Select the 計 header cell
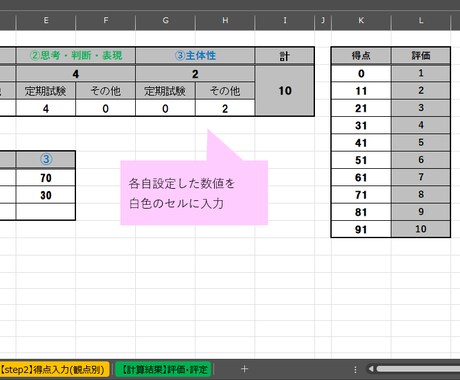The height and width of the screenshot is (380, 460). pos(285,56)
